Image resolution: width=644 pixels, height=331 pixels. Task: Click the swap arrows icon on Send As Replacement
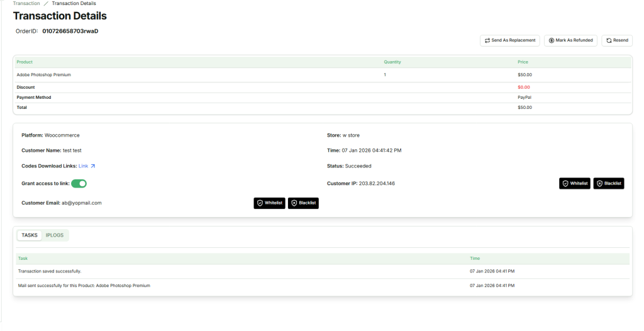(487, 40)
